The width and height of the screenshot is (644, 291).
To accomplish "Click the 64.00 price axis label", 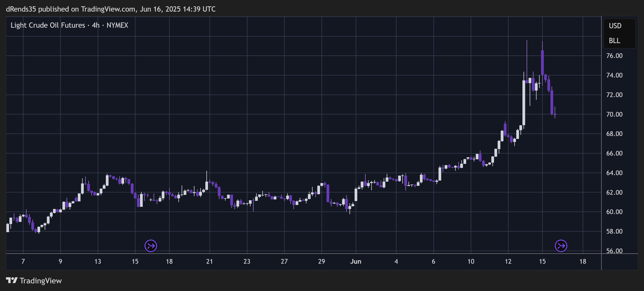I will [x=614, y=173].
